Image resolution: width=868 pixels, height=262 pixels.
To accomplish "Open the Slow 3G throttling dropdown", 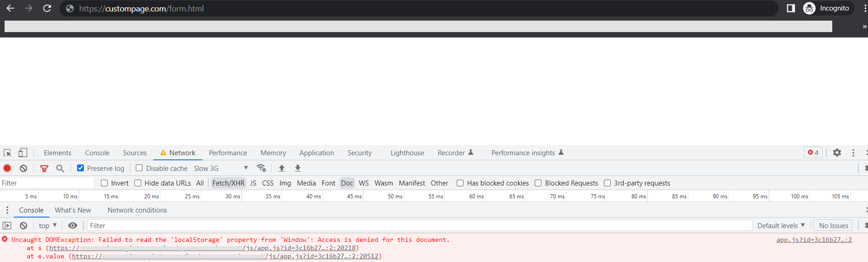I will tap(221, 168).
